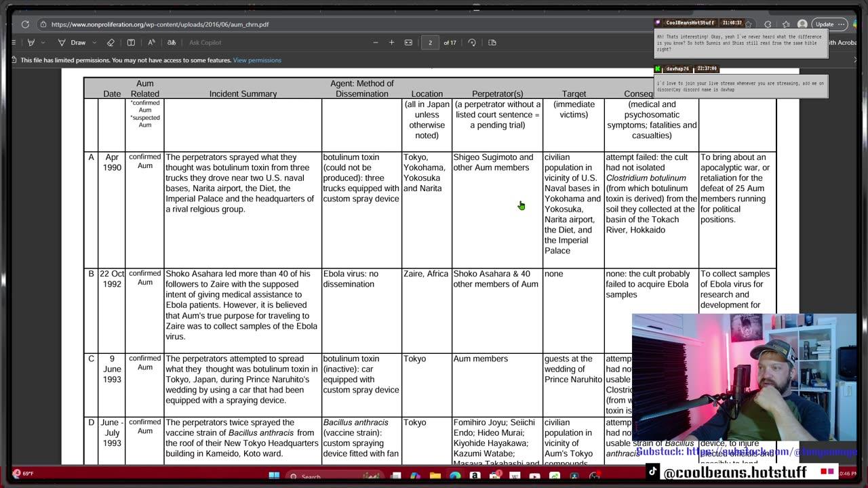Open the three-dot menu next to Update
This screenshot has width=868, height=488.
tap(842, 24)
